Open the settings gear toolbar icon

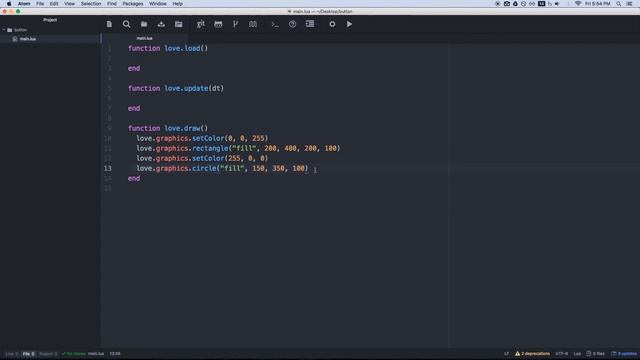pos(332,24)
